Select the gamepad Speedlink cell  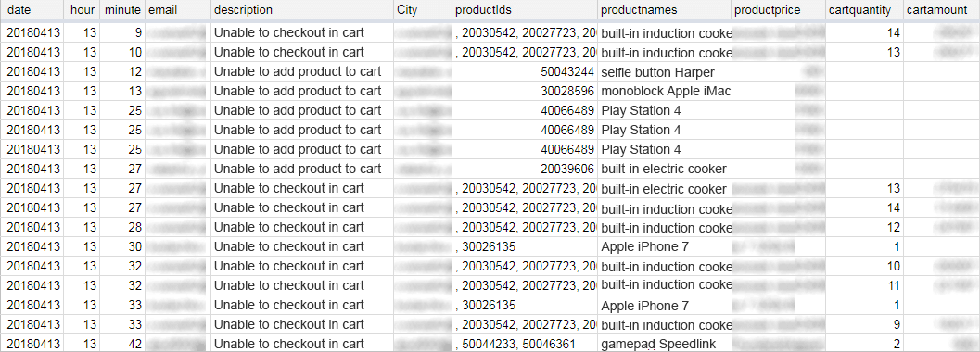(664, 344)
